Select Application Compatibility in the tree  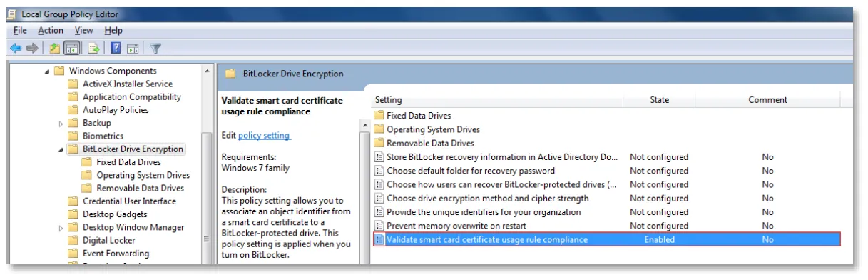point(132,97)
